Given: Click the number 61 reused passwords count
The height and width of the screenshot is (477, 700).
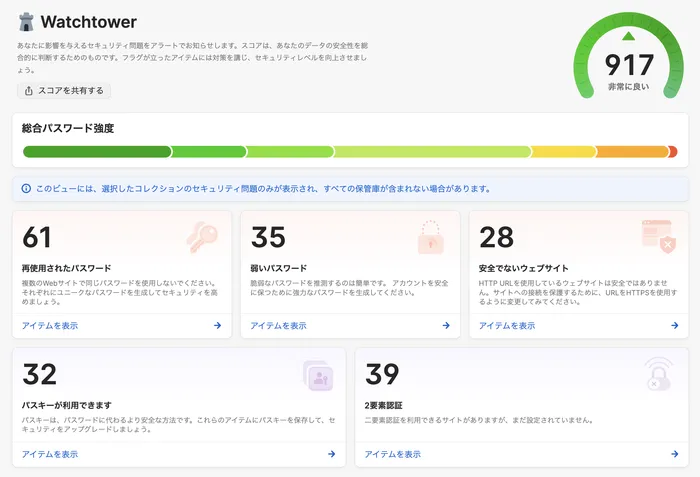Looking at the screenshot, I should click(x=37, y=237).
